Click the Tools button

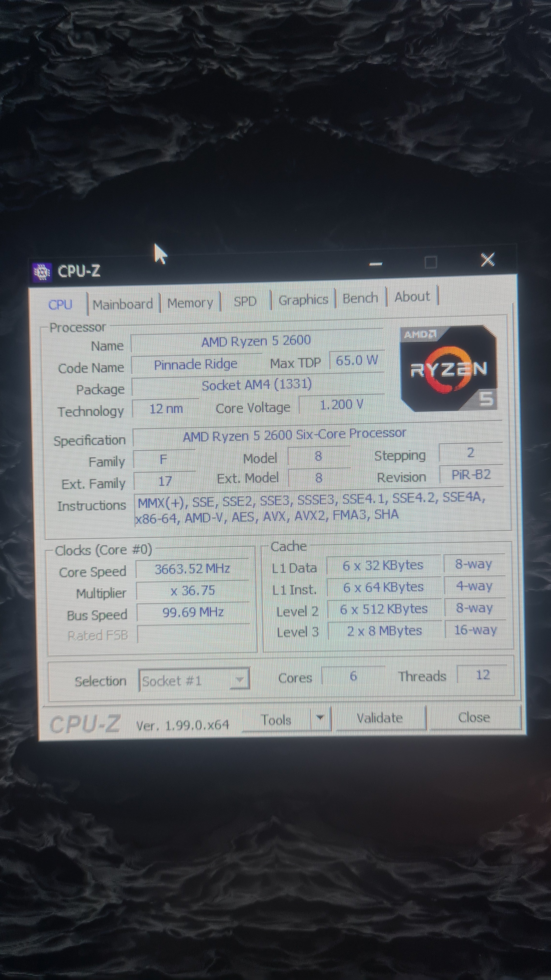[x=276, y=720]
